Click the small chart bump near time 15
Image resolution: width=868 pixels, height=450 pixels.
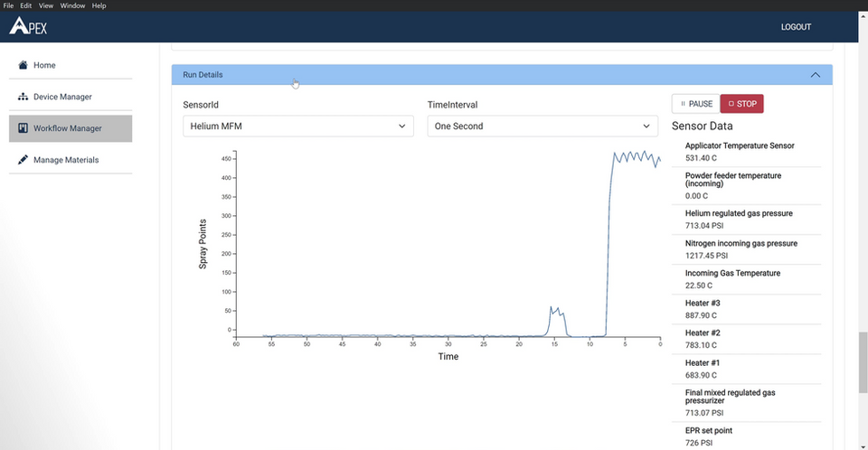pos(557,320)
